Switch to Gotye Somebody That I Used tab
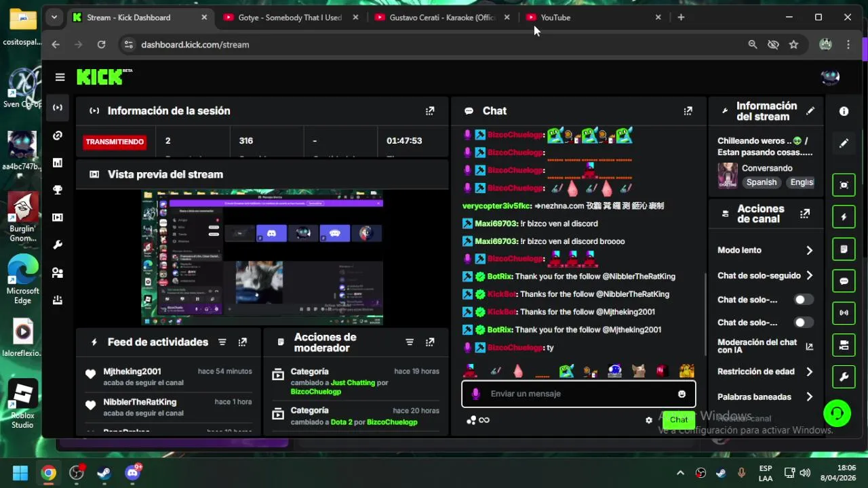Image resolution: width=868 pixels, height=488 pixels. (x=290, y=18)
